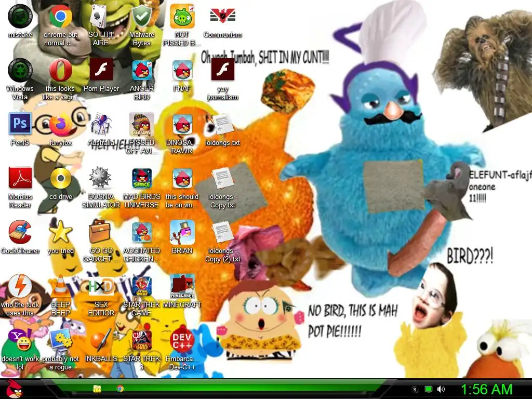Click the green network monitor tray icon

coord(429,390)
